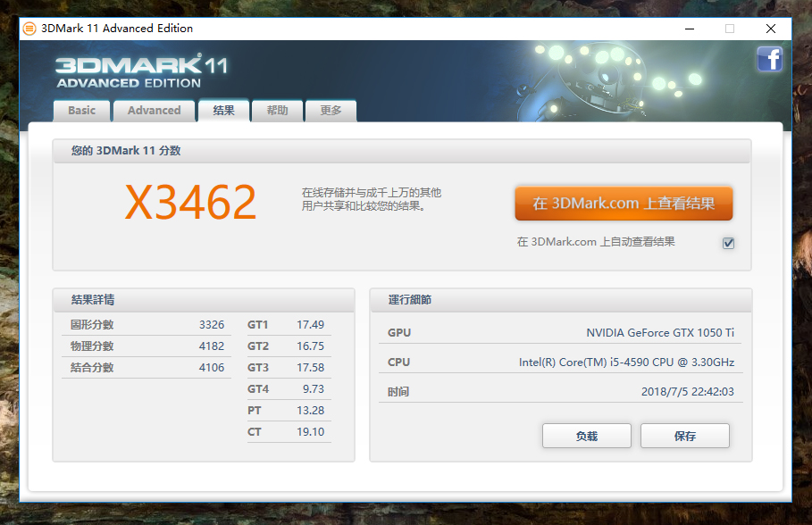Click the 保存 button
Screen dimensions: 812x525
pyautogui.click(x=685, y=436)
